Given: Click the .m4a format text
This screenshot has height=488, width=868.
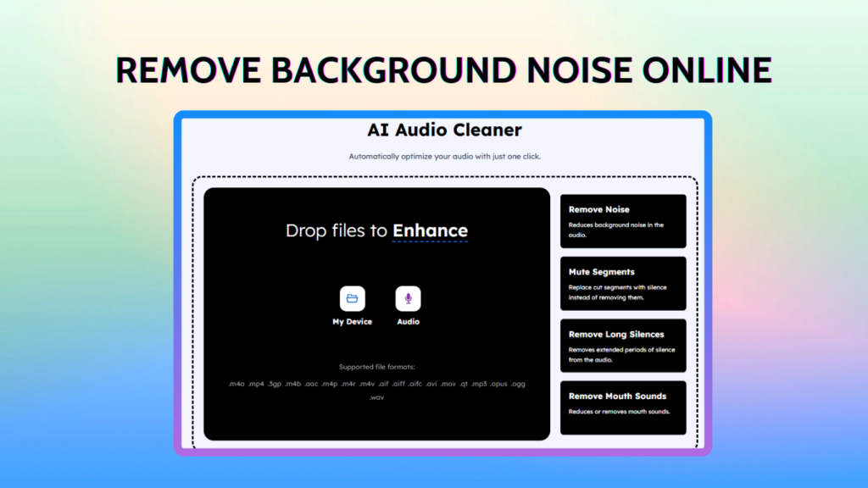Looking at the screenshot, I should point(236,384).
